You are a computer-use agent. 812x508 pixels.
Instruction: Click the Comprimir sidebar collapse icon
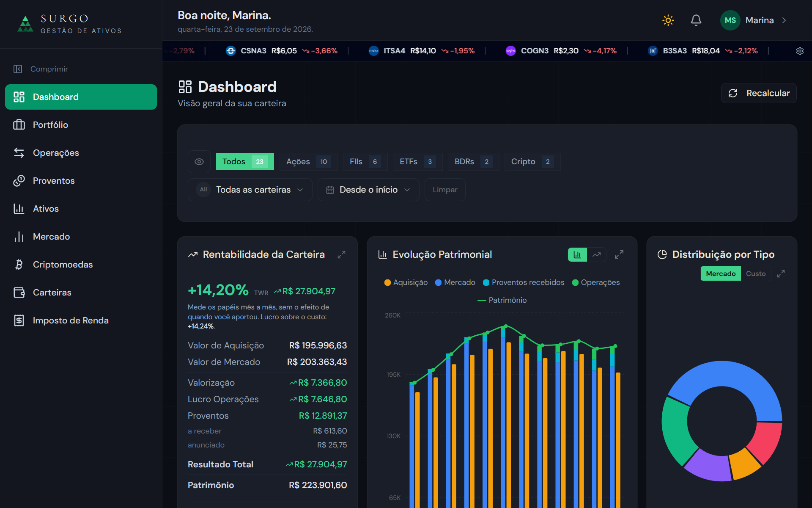coord(18,69)
